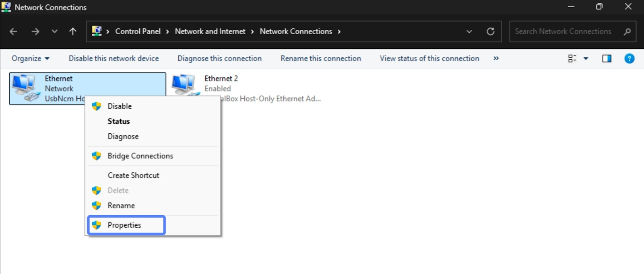Viewport: 644px width, 274px height.
Task: Select Disable in the context menu
Action: (x=120, y=106)
